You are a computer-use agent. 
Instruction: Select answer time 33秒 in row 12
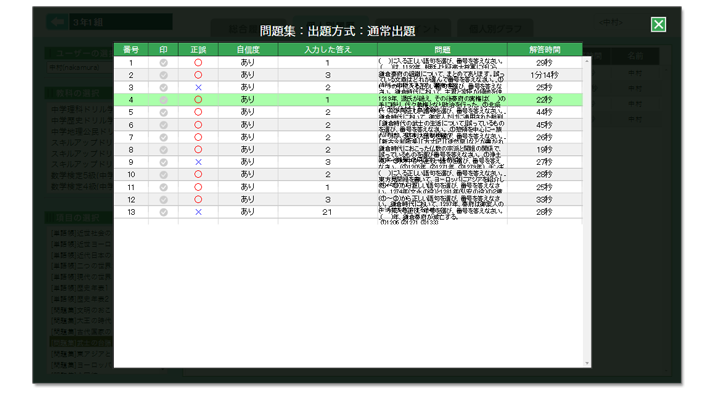tap(544, 200)
